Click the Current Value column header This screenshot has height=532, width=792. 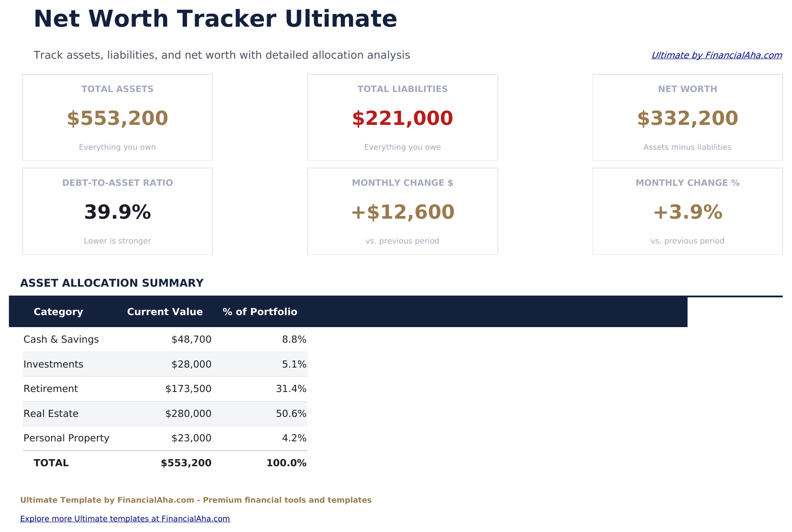point(165,312)
